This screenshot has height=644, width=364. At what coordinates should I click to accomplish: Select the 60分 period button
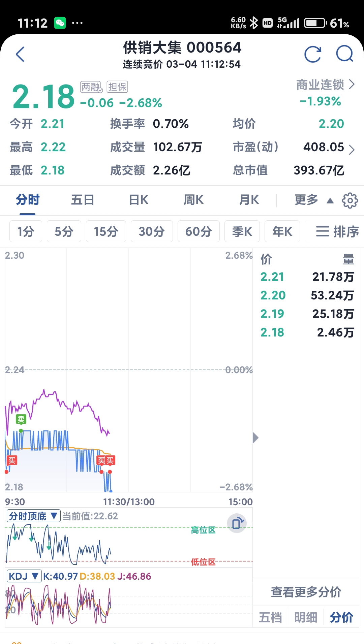pos(199,231)
